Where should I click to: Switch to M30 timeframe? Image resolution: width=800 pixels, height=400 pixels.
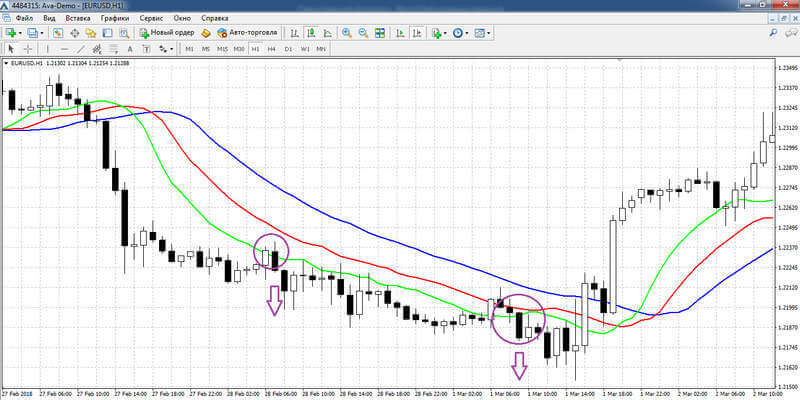239,49
